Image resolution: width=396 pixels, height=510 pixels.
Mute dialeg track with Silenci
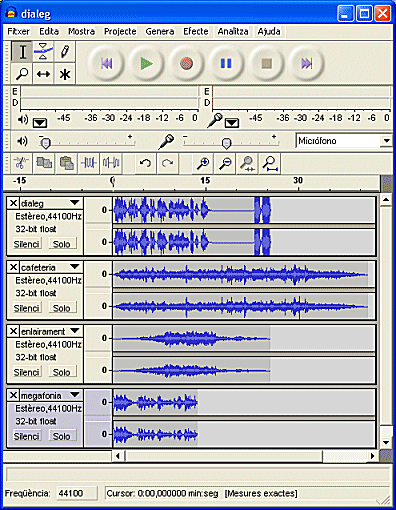coord(27,244)
